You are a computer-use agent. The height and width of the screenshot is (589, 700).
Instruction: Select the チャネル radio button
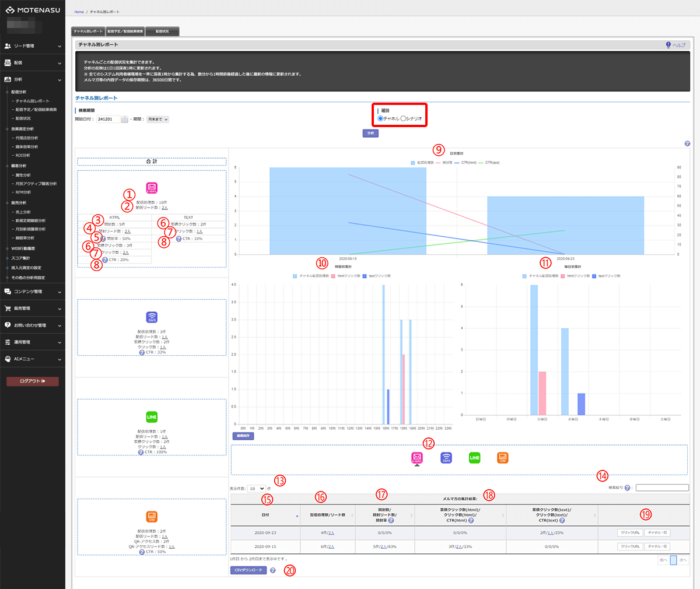coord(381,118)
